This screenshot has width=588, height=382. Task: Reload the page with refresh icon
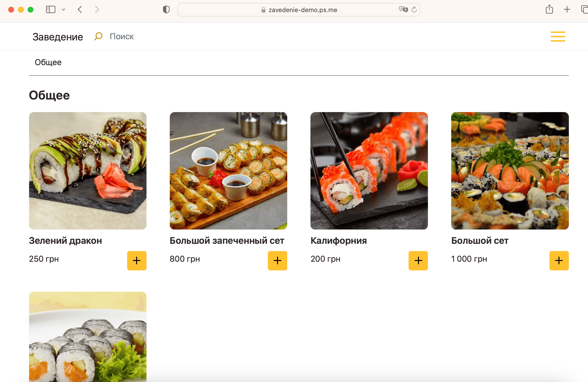[x=414, y=10]
